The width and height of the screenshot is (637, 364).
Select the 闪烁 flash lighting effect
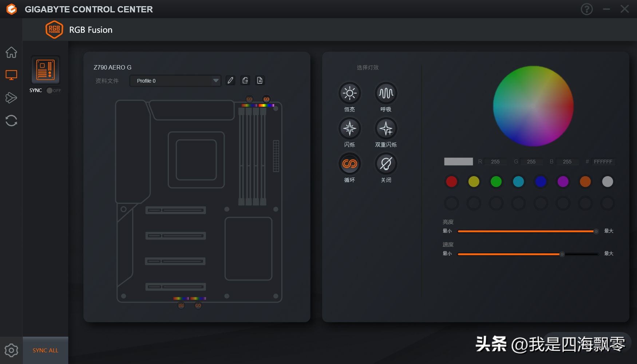pyautogui.click(x=349, y=128)
